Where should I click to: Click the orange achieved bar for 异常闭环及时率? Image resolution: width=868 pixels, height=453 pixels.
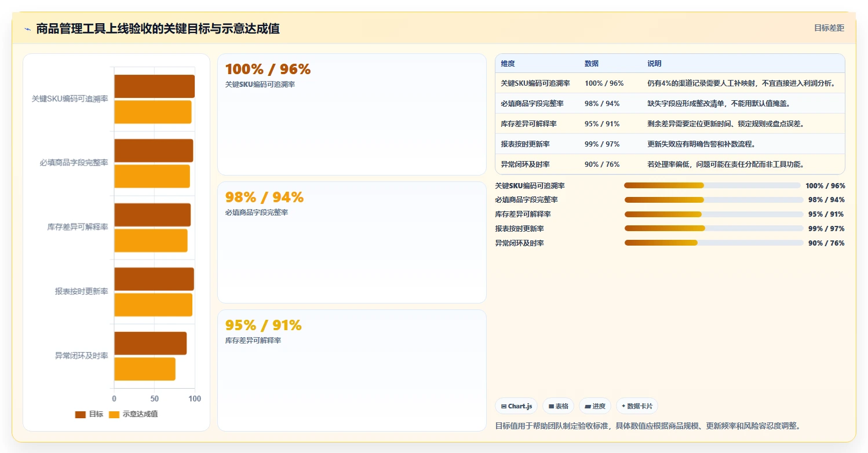[x=145, y=369]
